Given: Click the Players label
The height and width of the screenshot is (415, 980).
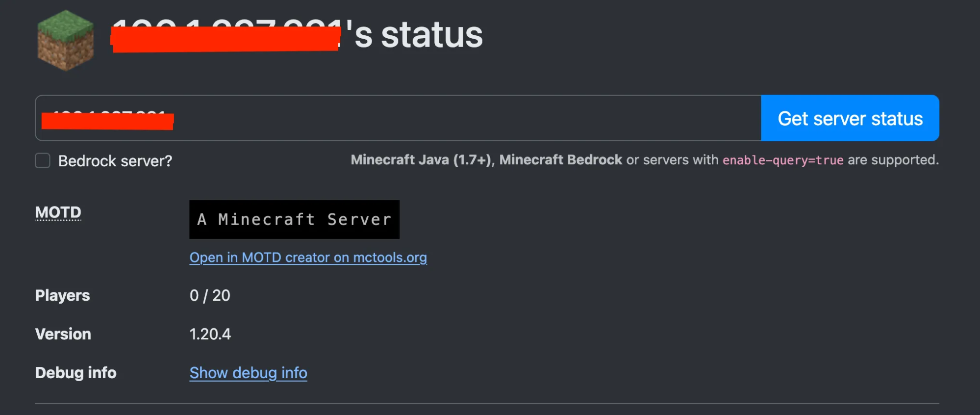Looking at the screenshot, I should click(63, 295).
